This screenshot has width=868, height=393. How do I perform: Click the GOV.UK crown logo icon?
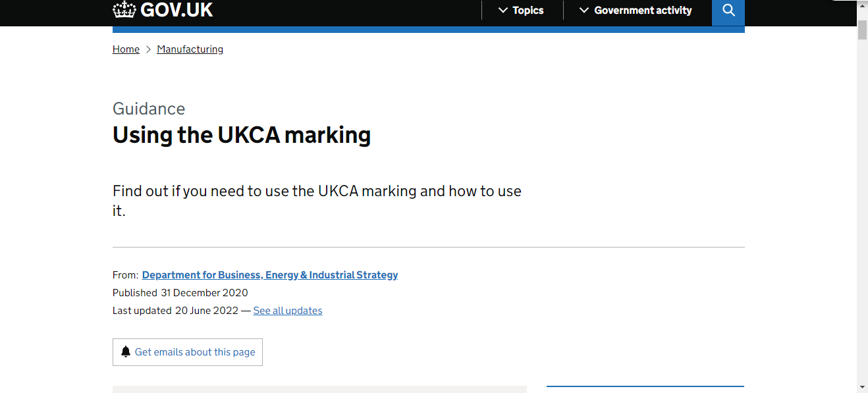coord(124,9)
